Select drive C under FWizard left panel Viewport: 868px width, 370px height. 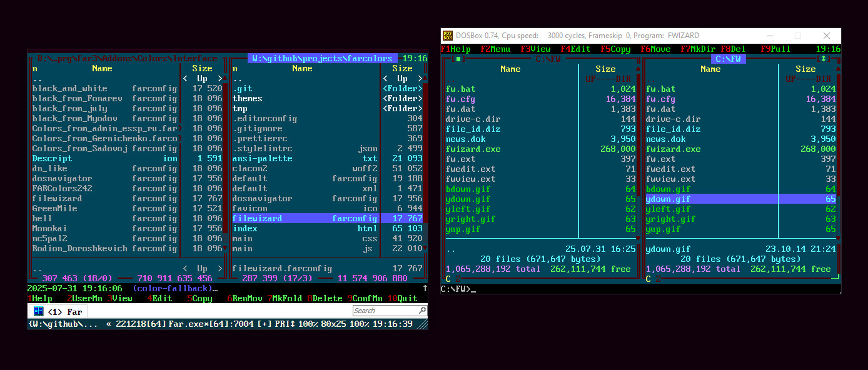point(448,279)
